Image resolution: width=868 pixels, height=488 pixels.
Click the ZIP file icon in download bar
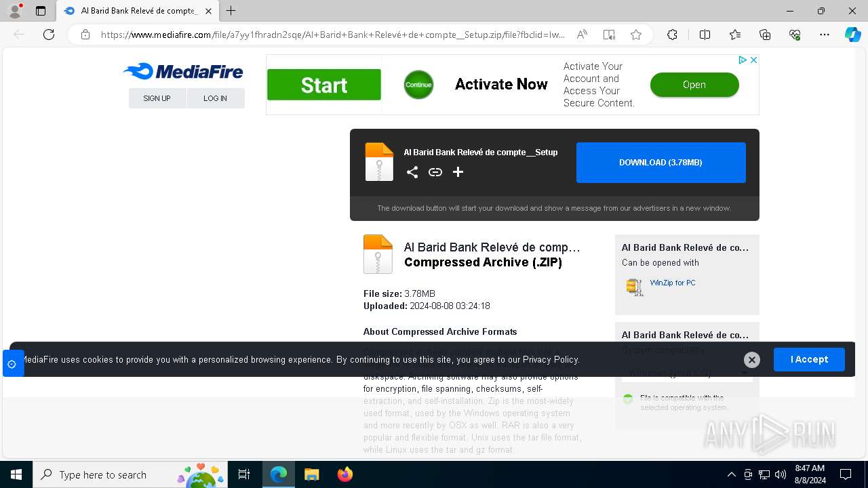pos(379,162)
